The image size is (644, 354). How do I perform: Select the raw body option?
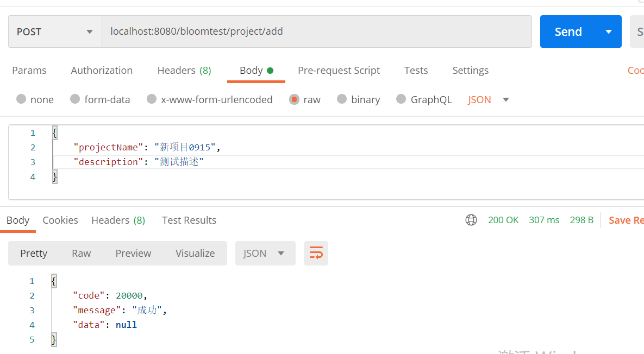point(294,99)
